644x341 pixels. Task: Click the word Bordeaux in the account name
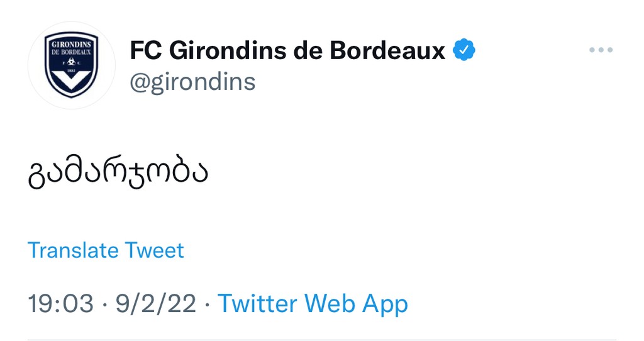[387, 50]
